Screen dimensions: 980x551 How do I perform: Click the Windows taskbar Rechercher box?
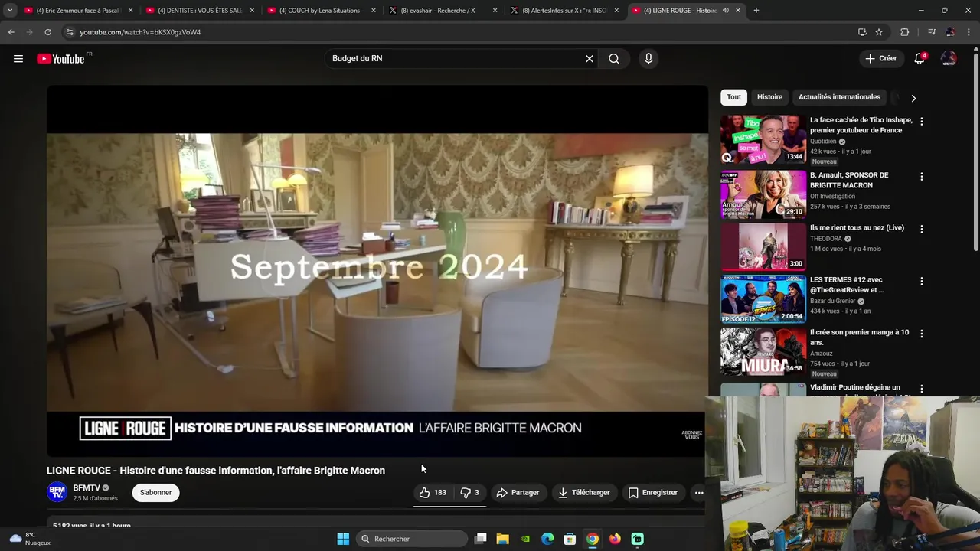tap(412, 539)
